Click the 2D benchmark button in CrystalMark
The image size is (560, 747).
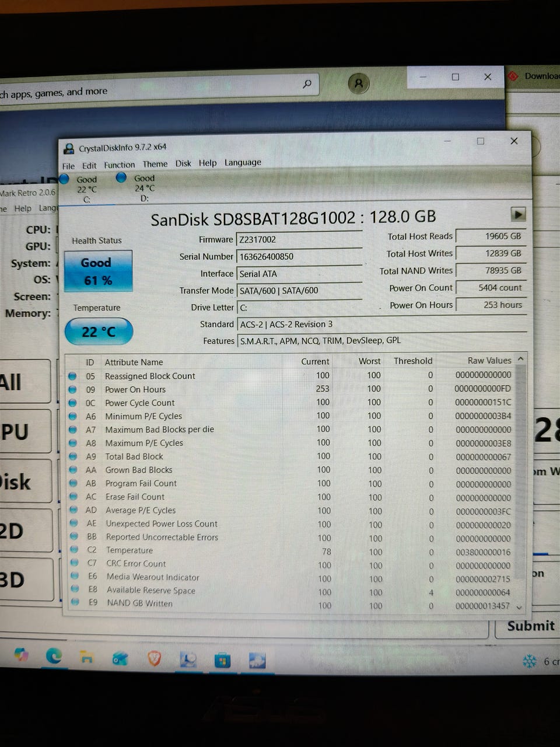click(x=25, y=530)
